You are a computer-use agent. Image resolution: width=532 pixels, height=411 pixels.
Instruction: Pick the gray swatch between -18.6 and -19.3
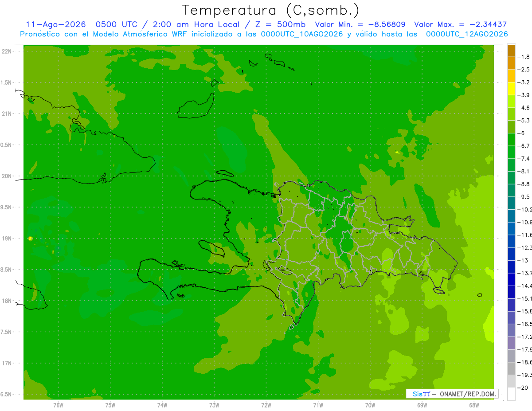511,368
